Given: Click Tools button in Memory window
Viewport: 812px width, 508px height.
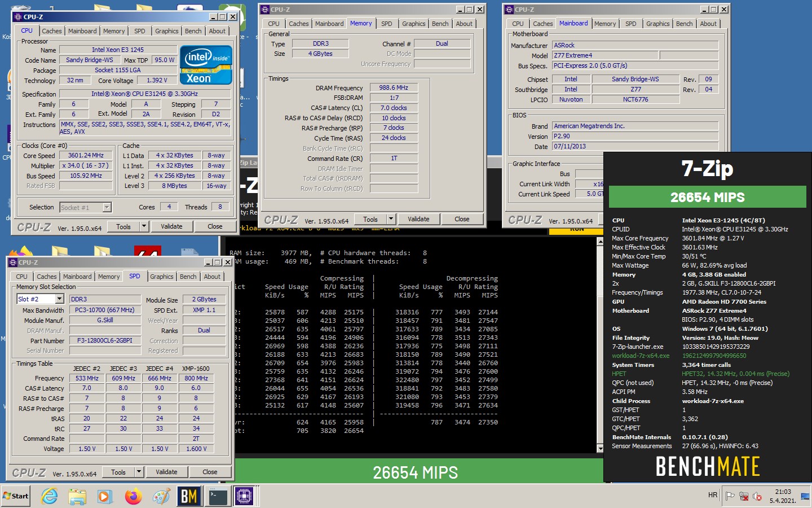Looking at the screenshot, I should point(370,219).
